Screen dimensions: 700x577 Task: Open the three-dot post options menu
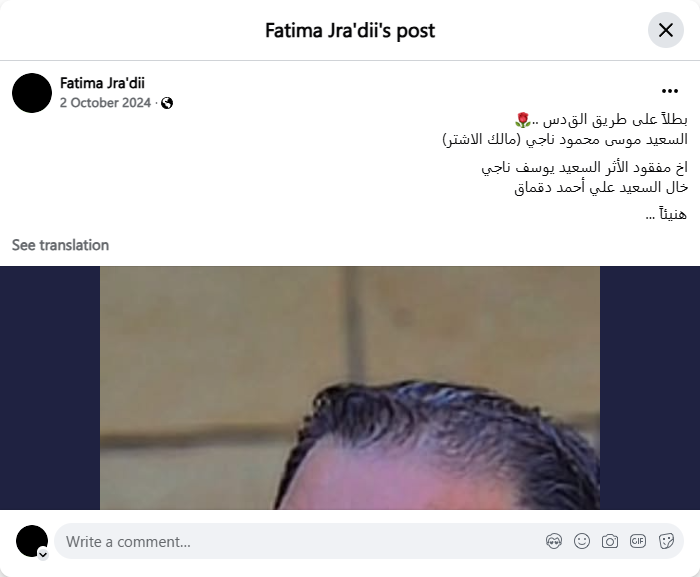670,91
